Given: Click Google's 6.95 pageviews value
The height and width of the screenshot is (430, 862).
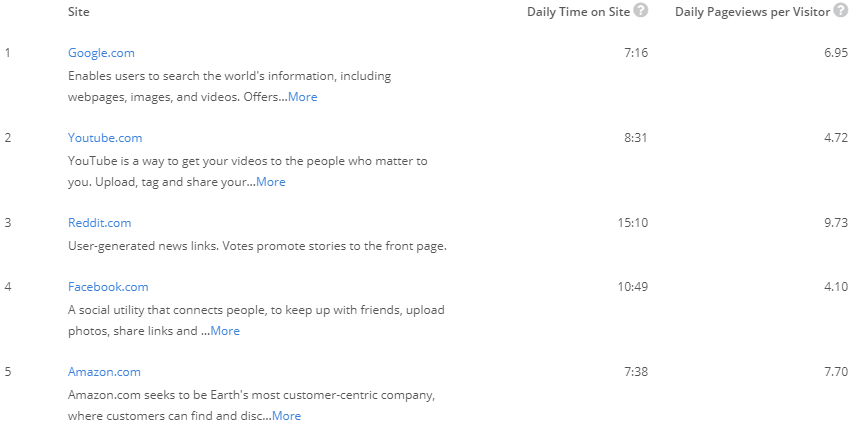Looking at the screenshot, I should coord(836,52).
